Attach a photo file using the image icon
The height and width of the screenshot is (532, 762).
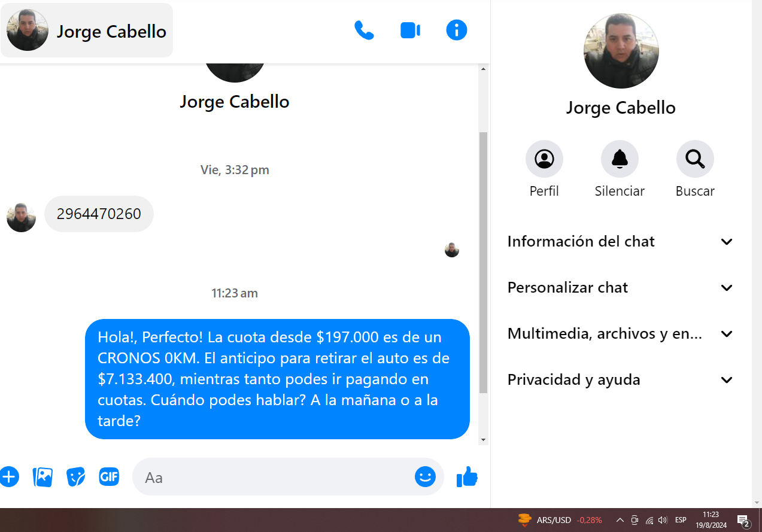pyautogui.click(x=42, y=477)
